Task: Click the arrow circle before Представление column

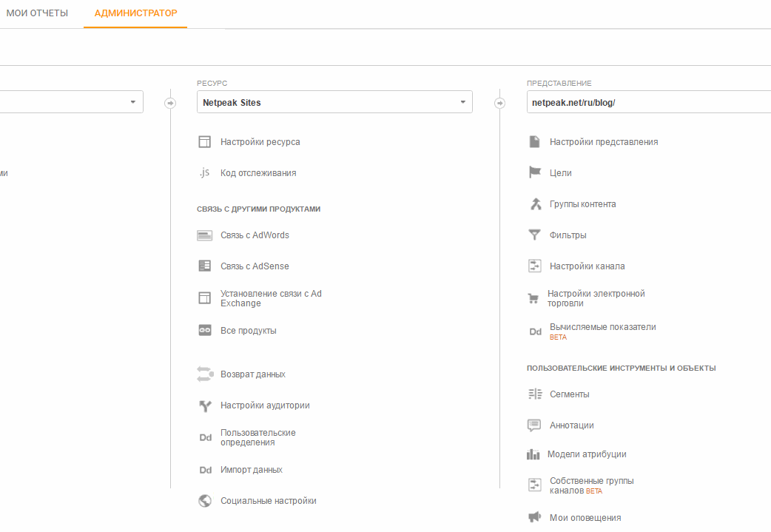Action: coord(499,104)
